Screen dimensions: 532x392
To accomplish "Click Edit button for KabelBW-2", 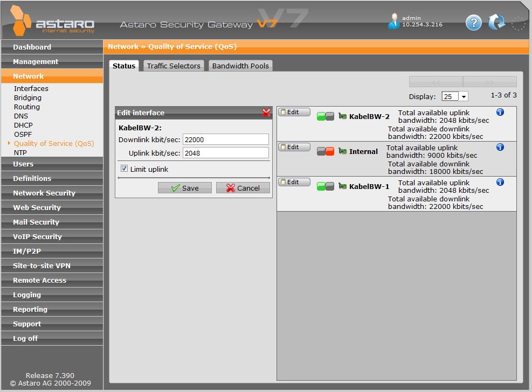I will tap(294, 112).
